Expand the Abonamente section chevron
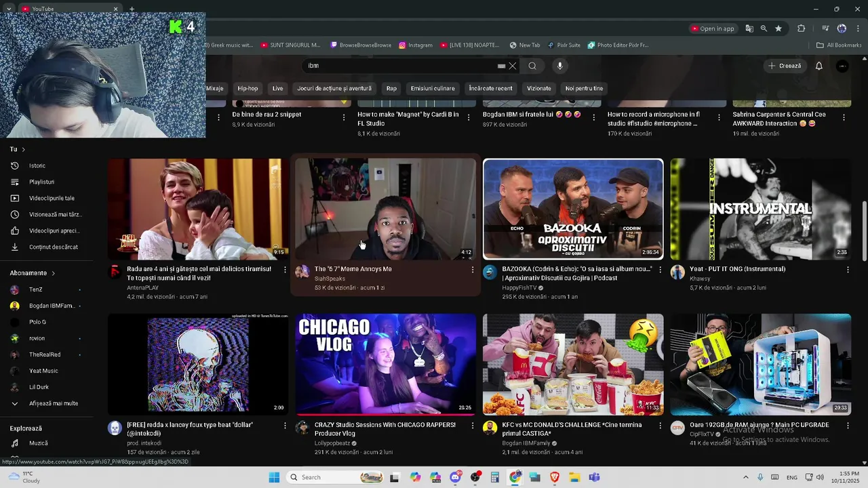 53,273
